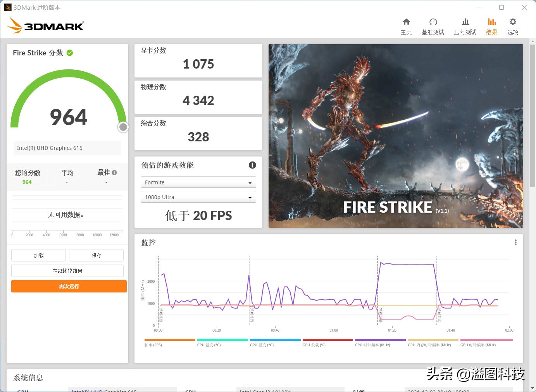Minimize the 3DMark window
Image resolution: width=536 pixels, height=392 pixels.
coord(479,7)
